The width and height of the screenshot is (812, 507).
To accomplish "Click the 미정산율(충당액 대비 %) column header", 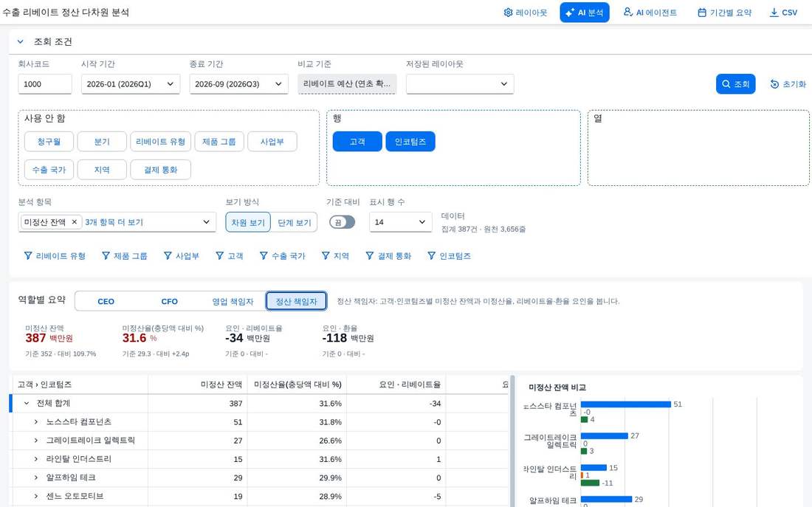I will [297, 384].
